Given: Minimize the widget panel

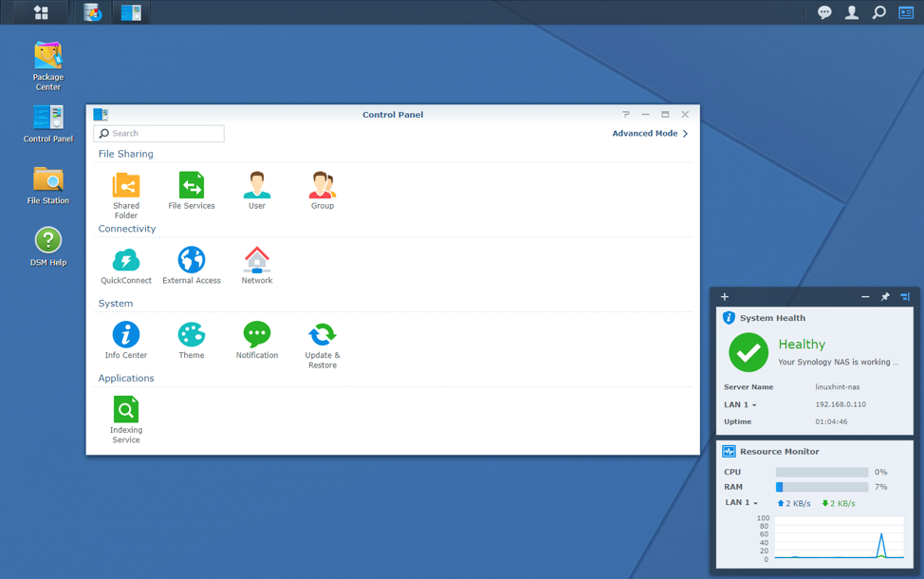Looking at the screenshot, I should click(x=865, y=296).
